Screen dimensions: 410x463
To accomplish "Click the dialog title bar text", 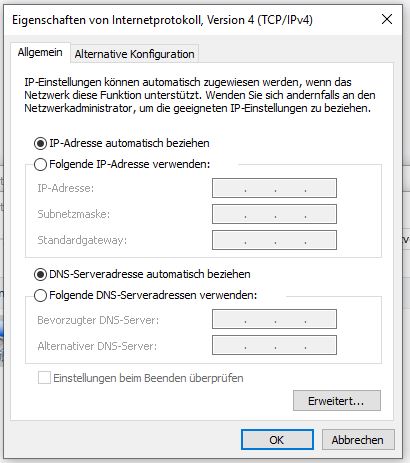I will pyautogui.click(x=162, y=20).
